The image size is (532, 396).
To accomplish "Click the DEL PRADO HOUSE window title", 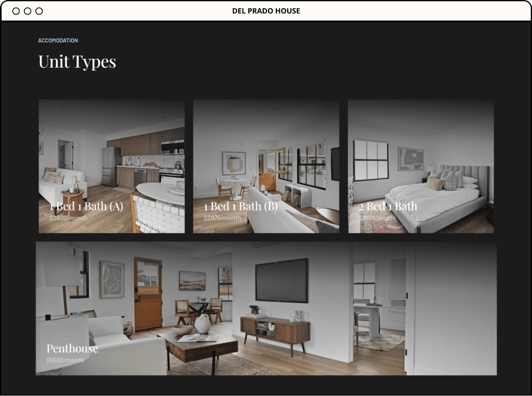I will 266,11.
